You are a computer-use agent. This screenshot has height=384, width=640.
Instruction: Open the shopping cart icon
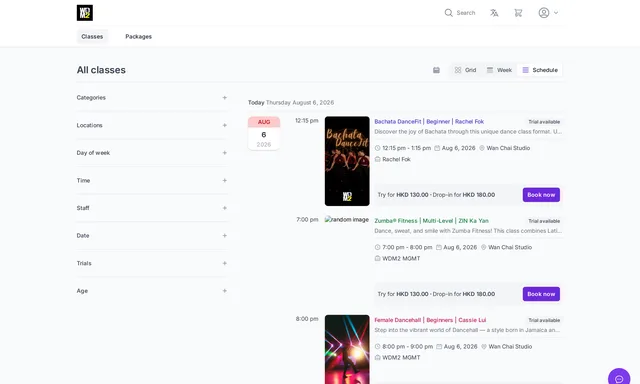pos(518,13)
